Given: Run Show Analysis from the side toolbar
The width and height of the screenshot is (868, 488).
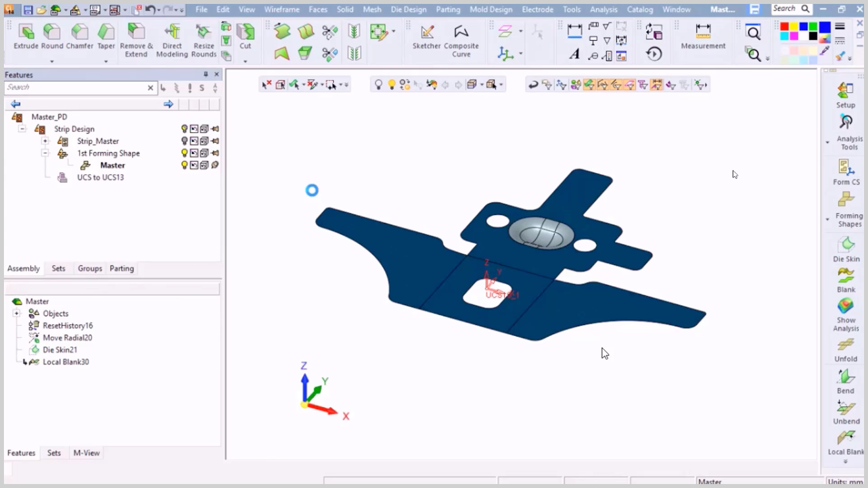Looking at the screenshot, I should pyautogui.click(x=846, y=315).
